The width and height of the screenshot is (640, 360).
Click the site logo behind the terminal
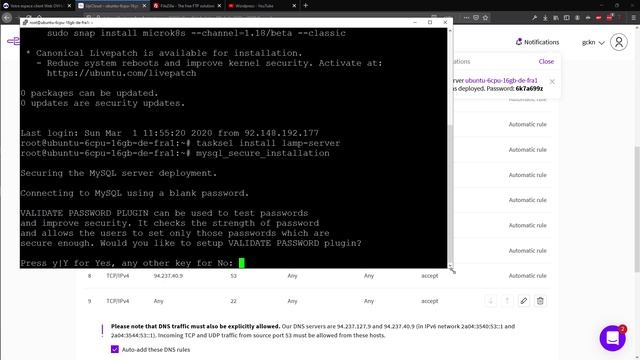(13, 41)
